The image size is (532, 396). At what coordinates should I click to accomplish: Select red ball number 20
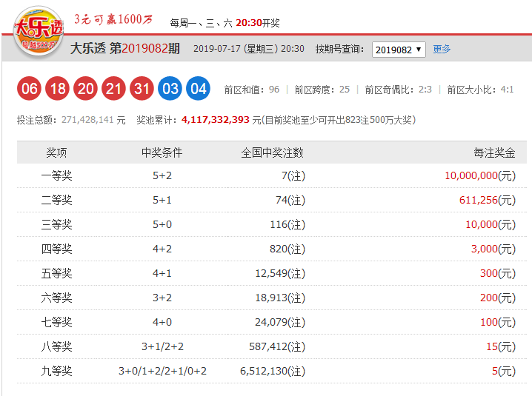[85, 89]
